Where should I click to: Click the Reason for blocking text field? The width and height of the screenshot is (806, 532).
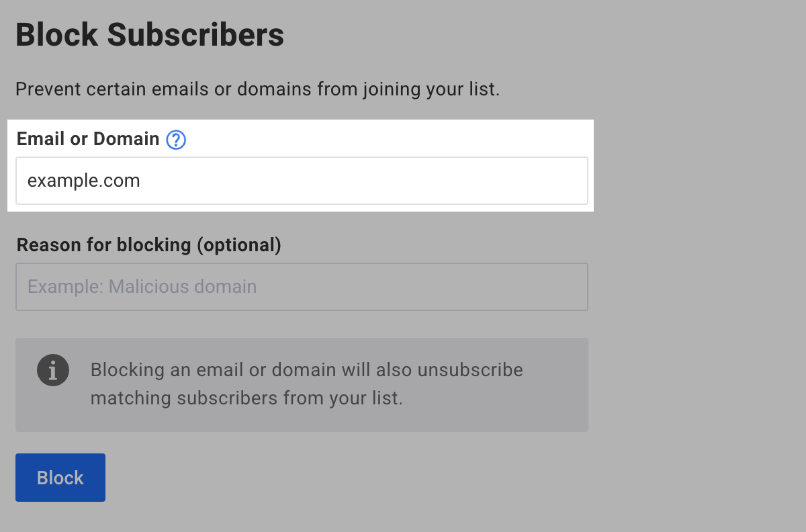pos(302,287)
